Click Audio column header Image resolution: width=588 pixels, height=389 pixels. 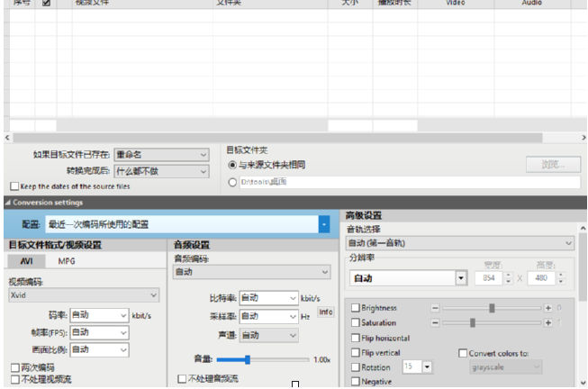pyautogui.click(x=532, y=3)
